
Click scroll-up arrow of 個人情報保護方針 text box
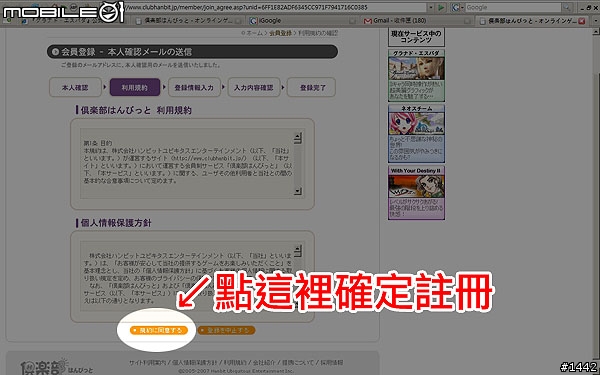pyautogui.click(x=298, y=251)
